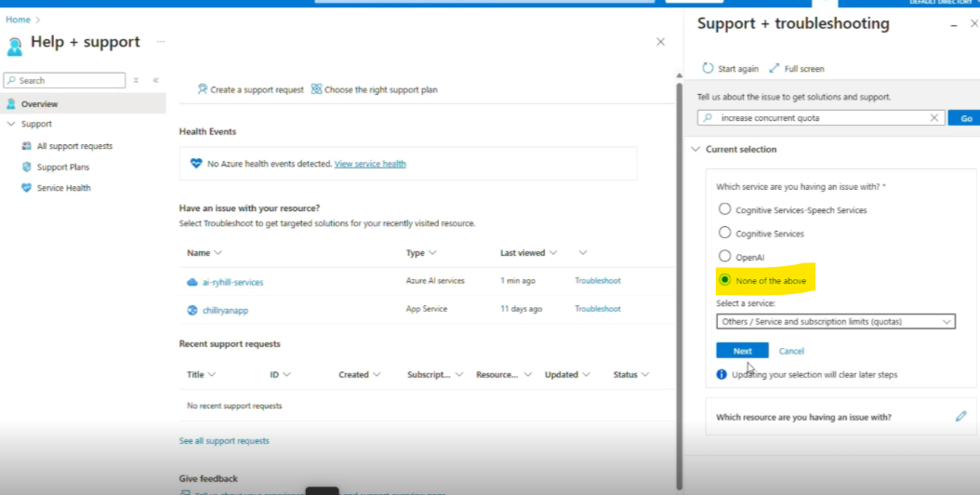
Task: Click the Support Plans shield icon
Action: pos(26,167)
